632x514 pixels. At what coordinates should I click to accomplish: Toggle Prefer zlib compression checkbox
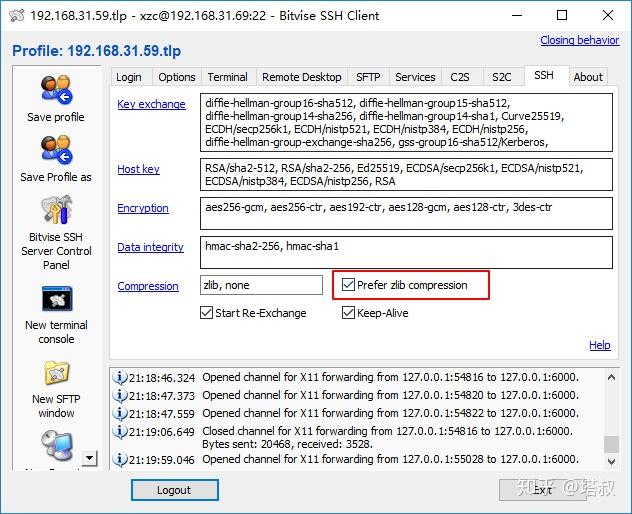click(x=348, y=285)
